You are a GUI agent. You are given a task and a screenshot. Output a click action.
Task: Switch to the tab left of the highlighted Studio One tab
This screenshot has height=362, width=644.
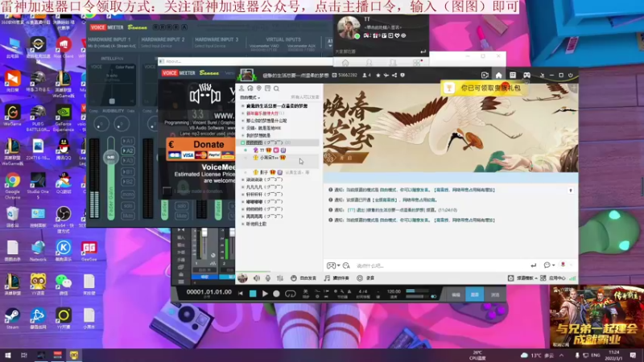point(456,294)
